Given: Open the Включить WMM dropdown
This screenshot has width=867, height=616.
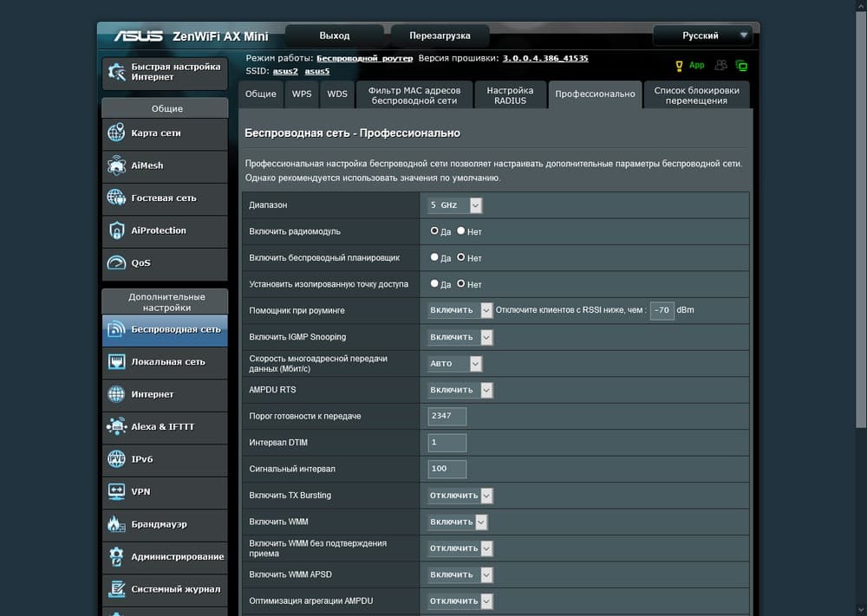Looking at the screenshot, I should (457, 522).
